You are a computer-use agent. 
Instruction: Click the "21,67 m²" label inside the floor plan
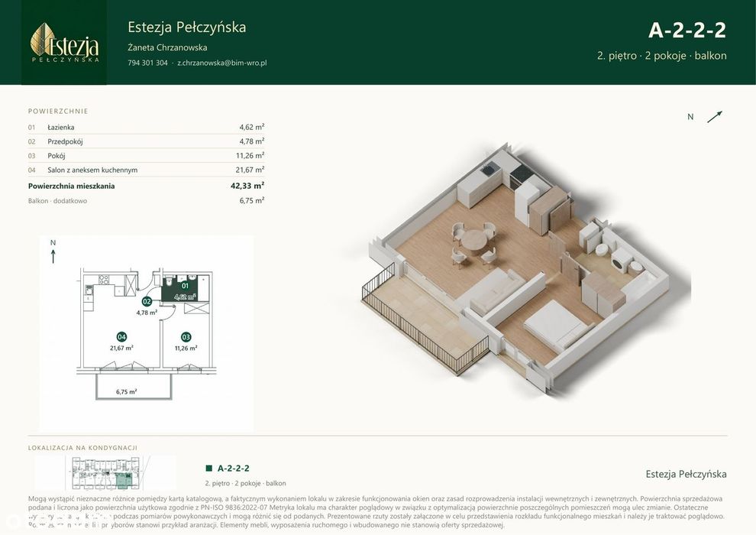121,348
